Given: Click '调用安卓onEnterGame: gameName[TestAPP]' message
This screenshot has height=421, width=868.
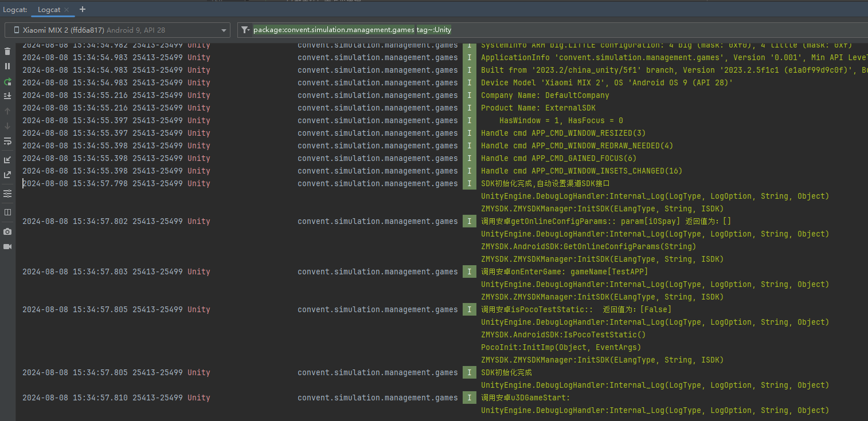Looking at the screenshot, I should [x=565, y=272].
